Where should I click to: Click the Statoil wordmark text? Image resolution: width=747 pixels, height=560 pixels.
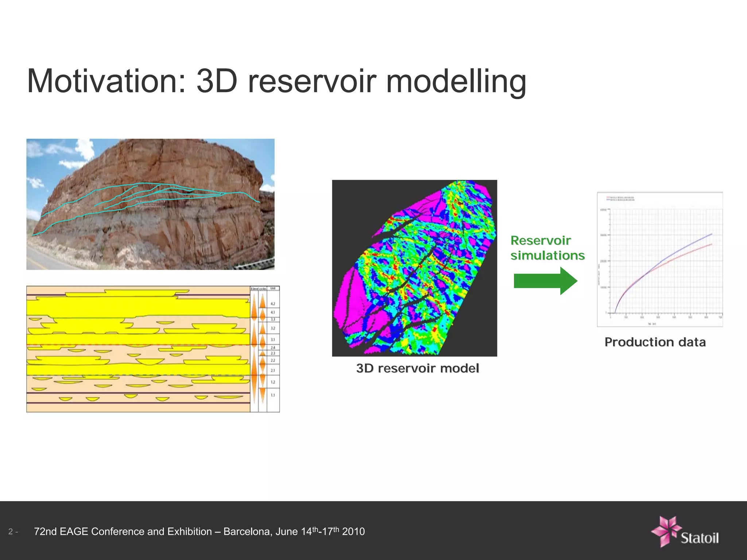coord(699,538)
